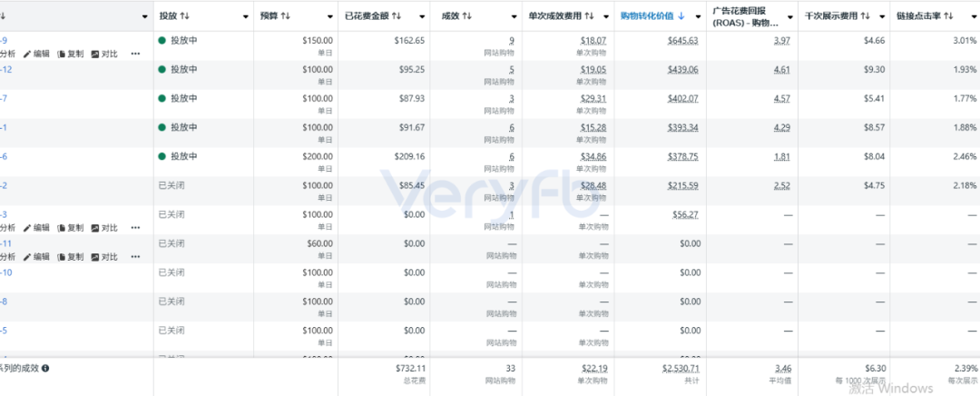The image size is (980, 396).
Task: Click the 编辑 pencil icon in row -9
Action: pyautogui.click(x=27, y=54)
